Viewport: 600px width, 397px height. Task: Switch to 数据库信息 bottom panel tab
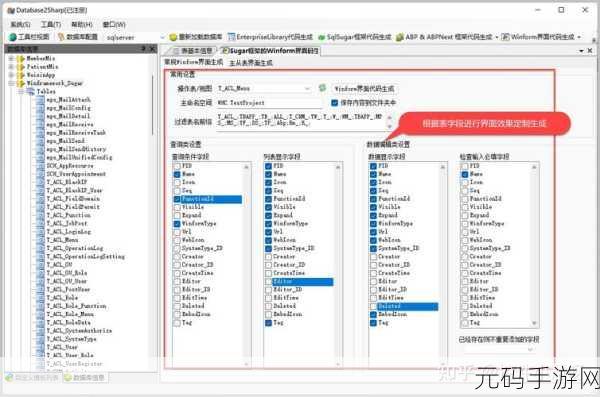(x=85, y=377)
